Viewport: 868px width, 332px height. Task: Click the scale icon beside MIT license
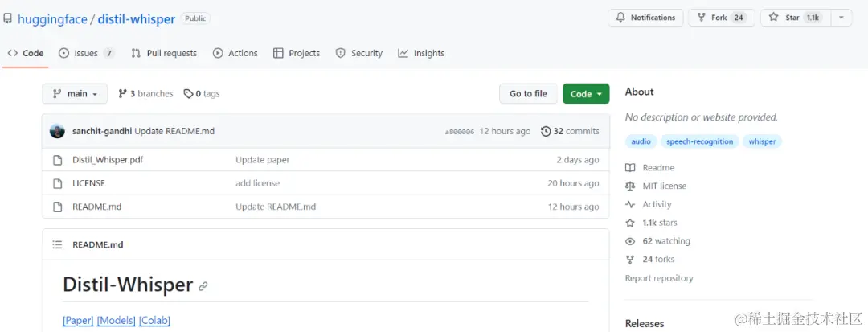click(x=630, y=186)
